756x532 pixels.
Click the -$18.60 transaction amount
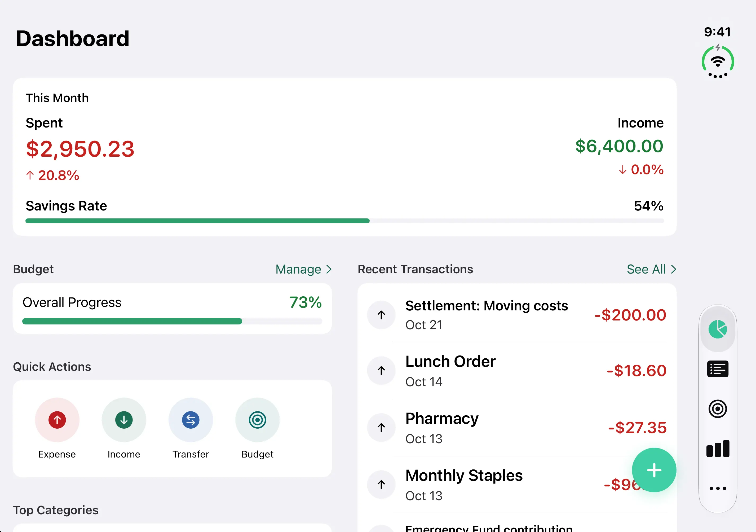coord(636,371)
